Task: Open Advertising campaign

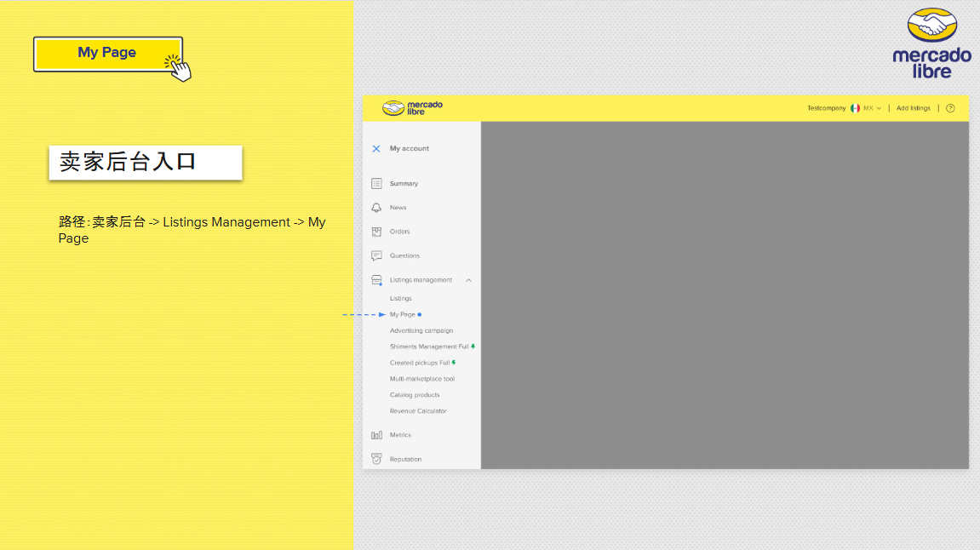Action: (x=421, y=330)
